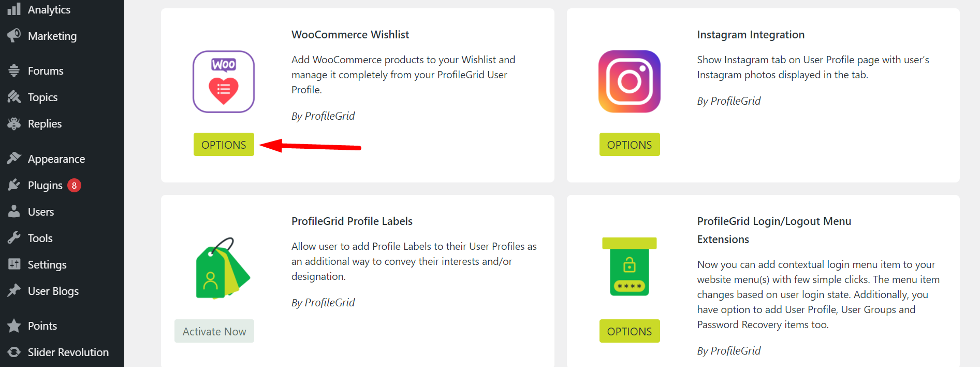Select the Users icon in sidebar
The height and width of the screenshot is (367, 980).
tap(14, 211)
